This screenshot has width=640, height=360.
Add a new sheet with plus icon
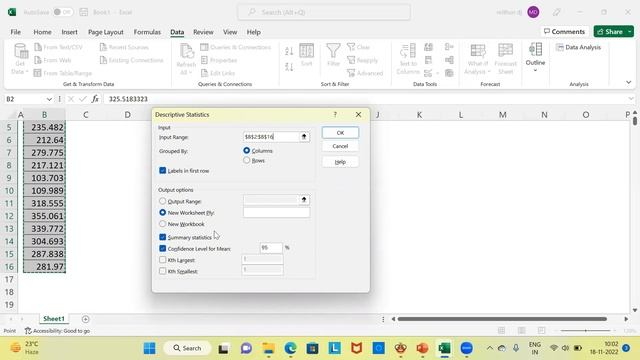[x=85, y=319]
